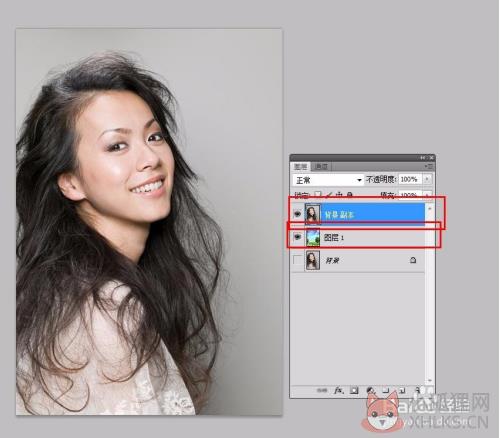500x438 pixels.
Task: Toggle the lock image pixels brush icon
Action: (x=329, y=194)
